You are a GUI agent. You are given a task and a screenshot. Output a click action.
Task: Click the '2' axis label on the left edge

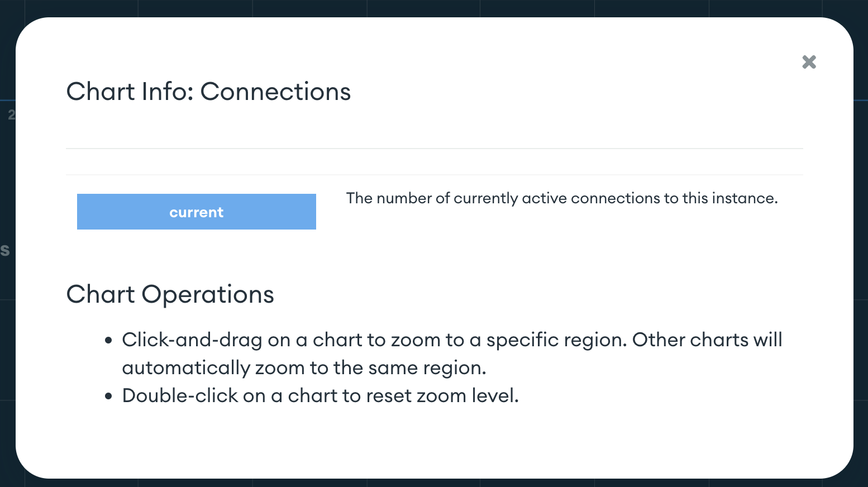[x=11, y=115]
